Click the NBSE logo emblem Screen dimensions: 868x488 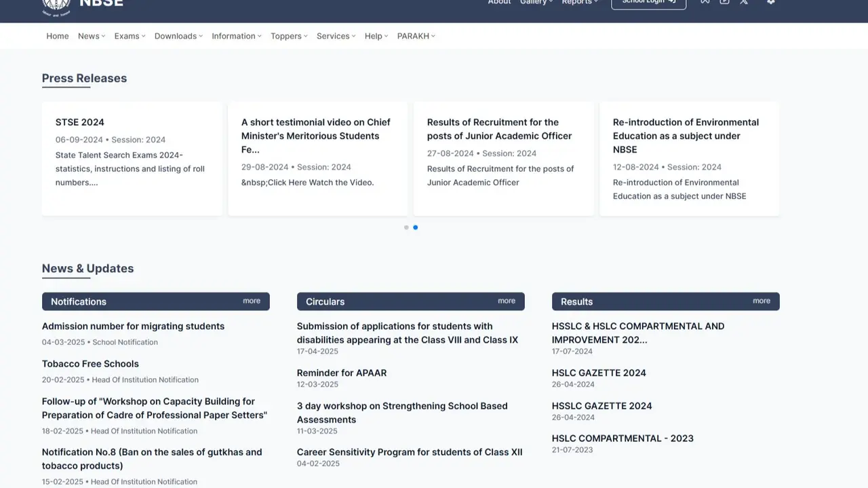pos(56,5)
